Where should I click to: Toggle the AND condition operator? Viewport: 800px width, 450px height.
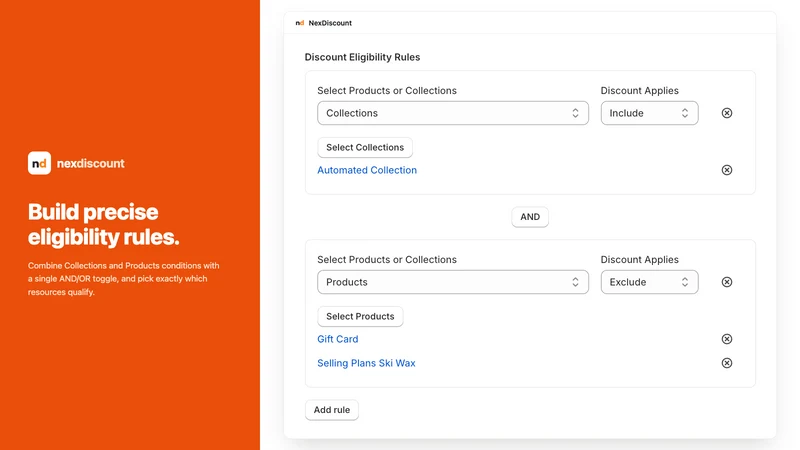(530, 217)
